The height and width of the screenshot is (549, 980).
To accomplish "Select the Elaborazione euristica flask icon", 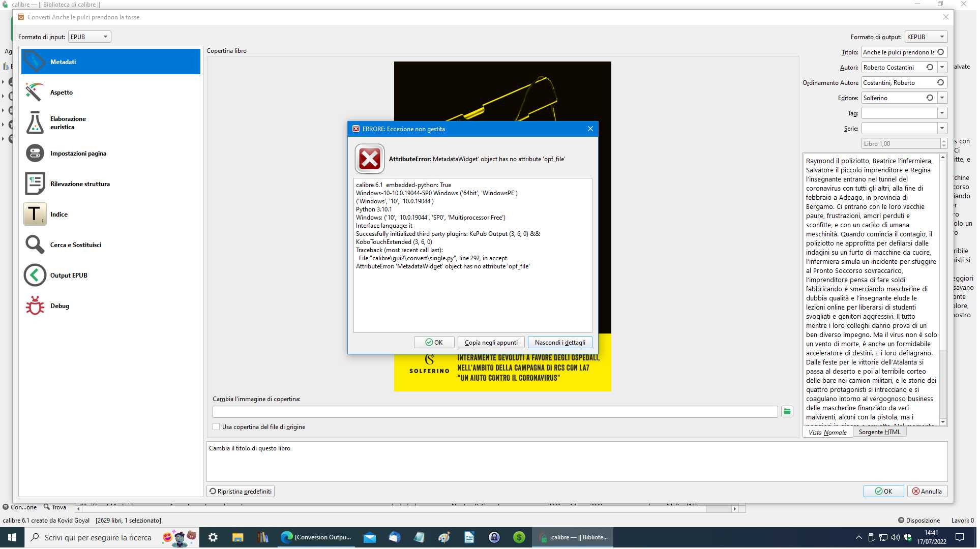I will point(35,123).
